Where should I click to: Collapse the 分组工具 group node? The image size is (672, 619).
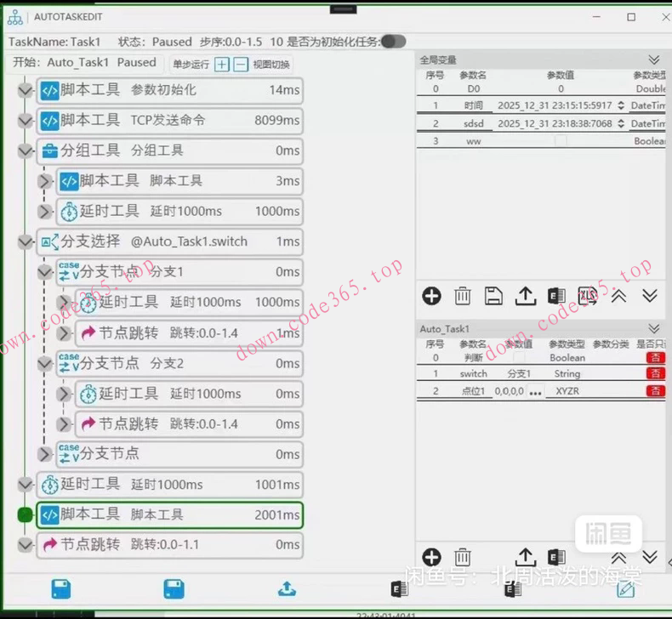(x=26, y=151)
